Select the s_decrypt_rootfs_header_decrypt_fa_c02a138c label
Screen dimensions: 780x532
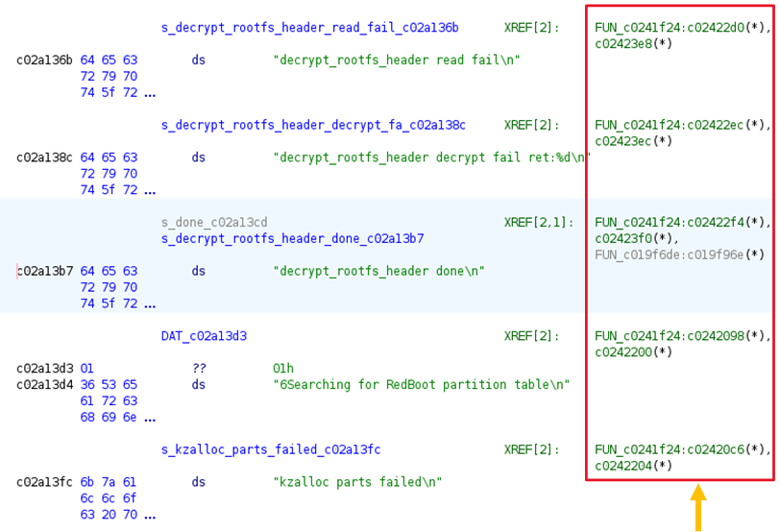pos(313,125)
